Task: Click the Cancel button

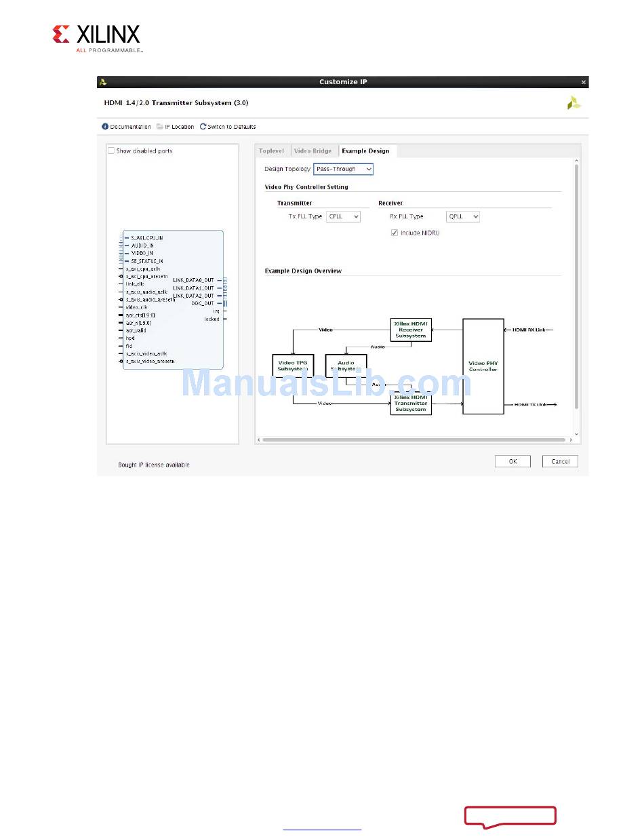Action: click(561, 461)
